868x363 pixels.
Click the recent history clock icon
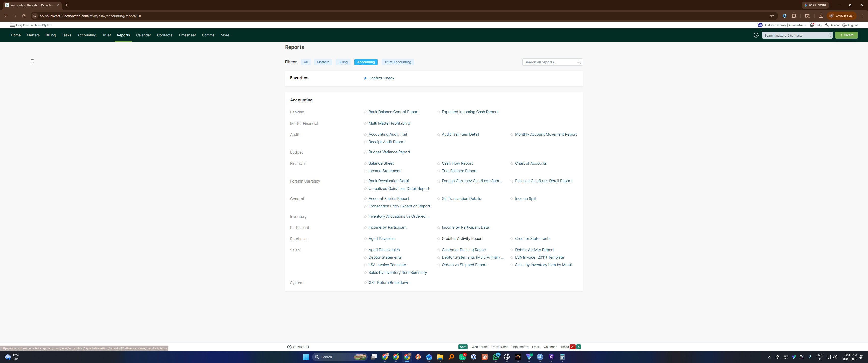756,35
